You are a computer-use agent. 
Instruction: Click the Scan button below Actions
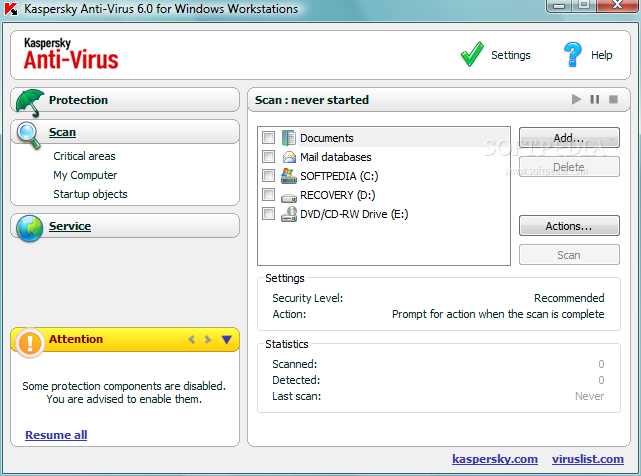tap(569, 255)
